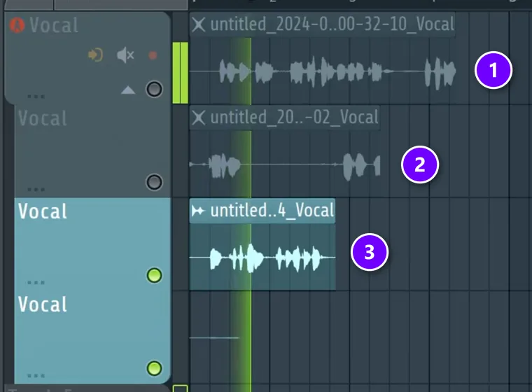This screenshot has width=532, height=392.
Task: Open clip menu of untitled_2024-0..00-32-10_Vocal
Action: [x=199, y=24]
